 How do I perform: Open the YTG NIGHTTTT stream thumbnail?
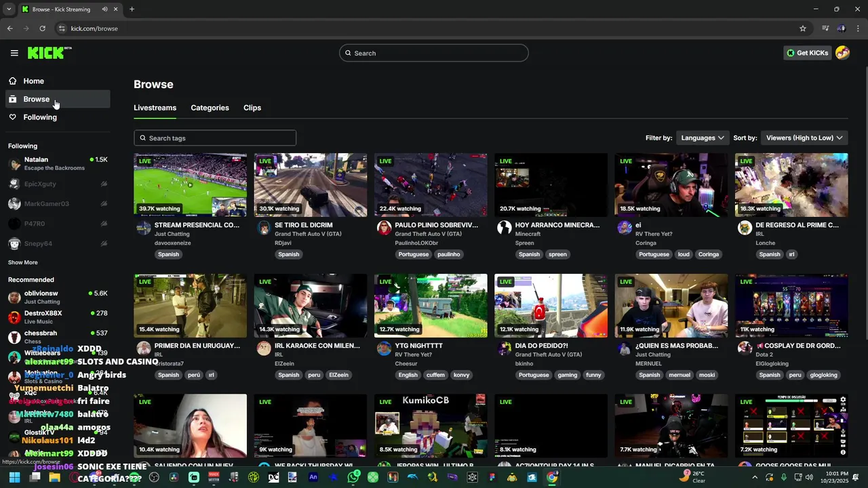(x=431, y=306)
